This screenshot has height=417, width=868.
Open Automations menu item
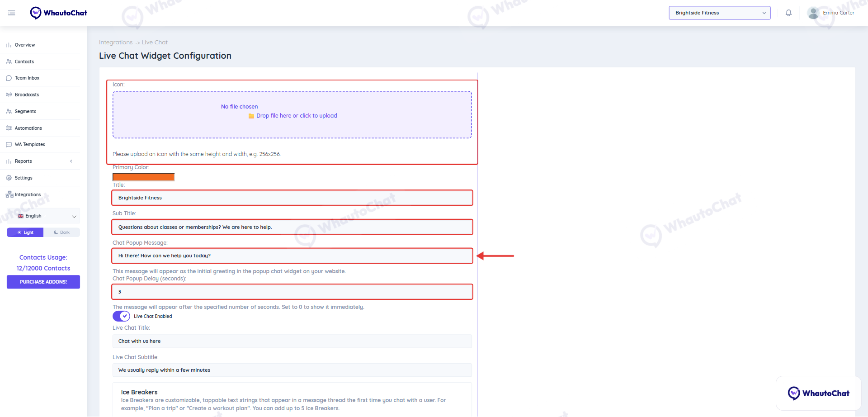pyautogui.click(x=28, y=128)
